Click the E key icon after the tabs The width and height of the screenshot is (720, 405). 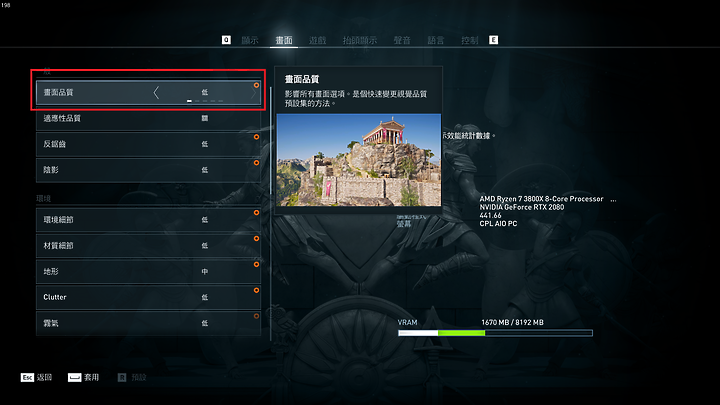pyautogui.click(x=493, y=40)
